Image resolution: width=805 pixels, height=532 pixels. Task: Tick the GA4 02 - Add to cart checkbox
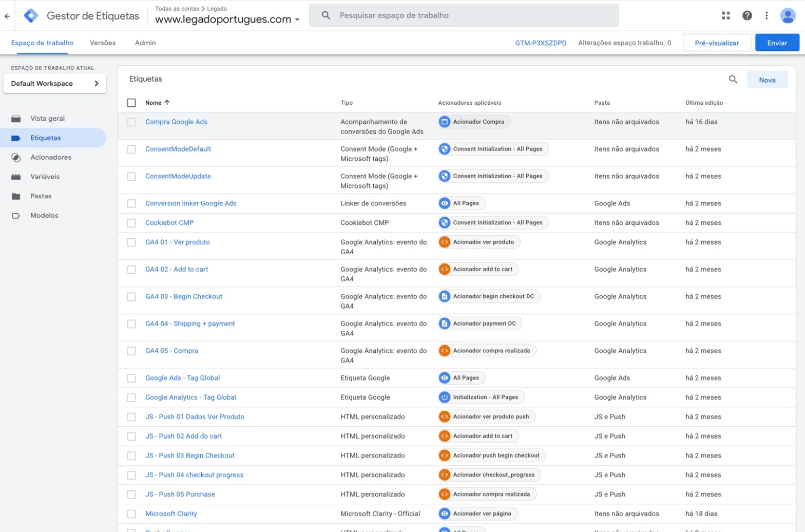[x=131, y=270]
